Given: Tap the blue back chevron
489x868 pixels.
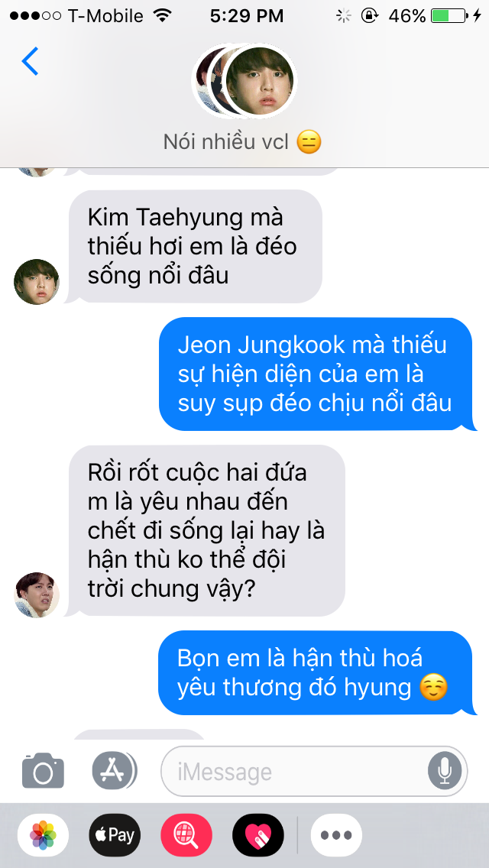Looking at the screenshot, I should [30, 61].
